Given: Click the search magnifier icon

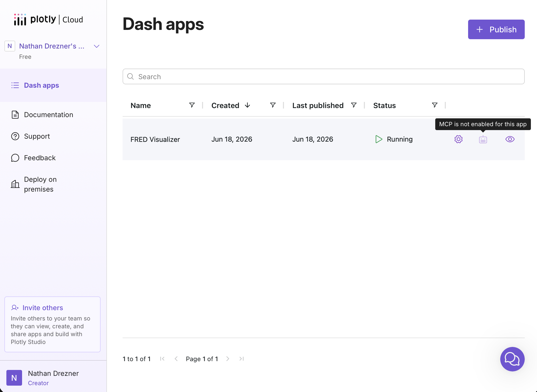Looking at the screenshot, I should tap(130, 76).
